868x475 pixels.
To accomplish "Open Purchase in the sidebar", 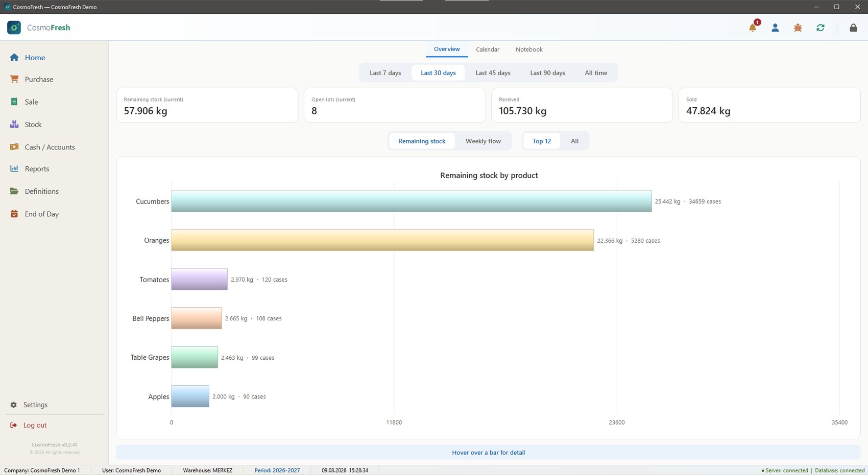I will pos(39,79).
